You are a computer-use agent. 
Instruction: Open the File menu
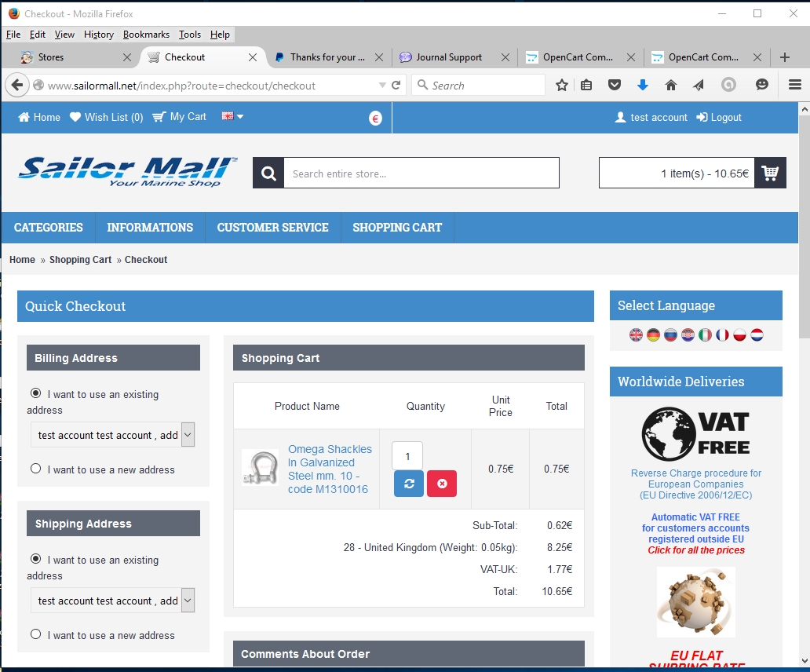[x=13, y=35]
